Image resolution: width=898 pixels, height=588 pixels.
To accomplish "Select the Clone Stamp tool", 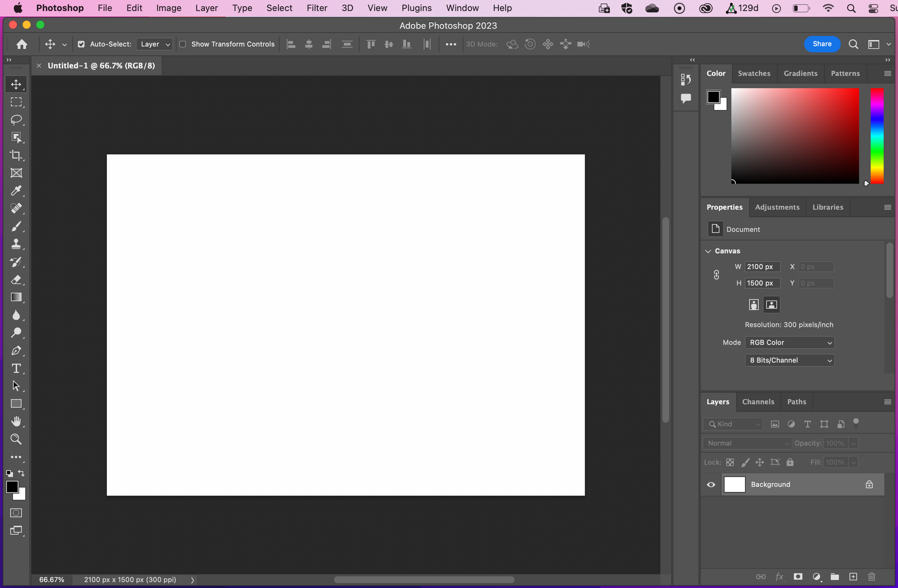I will (x=16, y=244).
